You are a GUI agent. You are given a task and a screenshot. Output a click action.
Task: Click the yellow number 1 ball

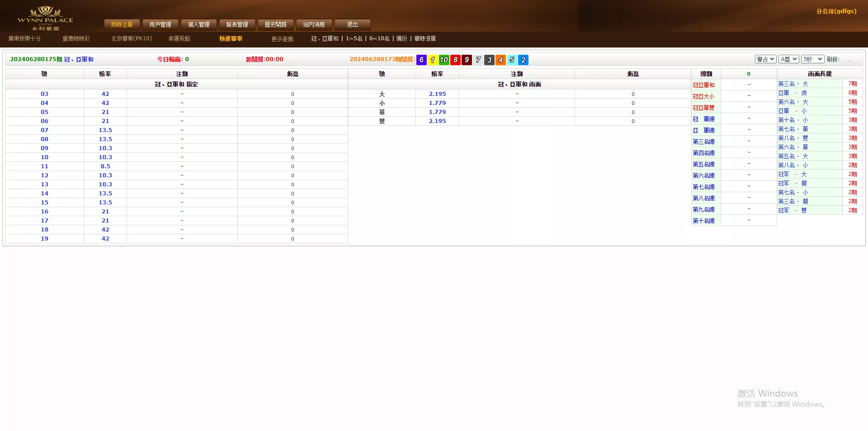433,60
